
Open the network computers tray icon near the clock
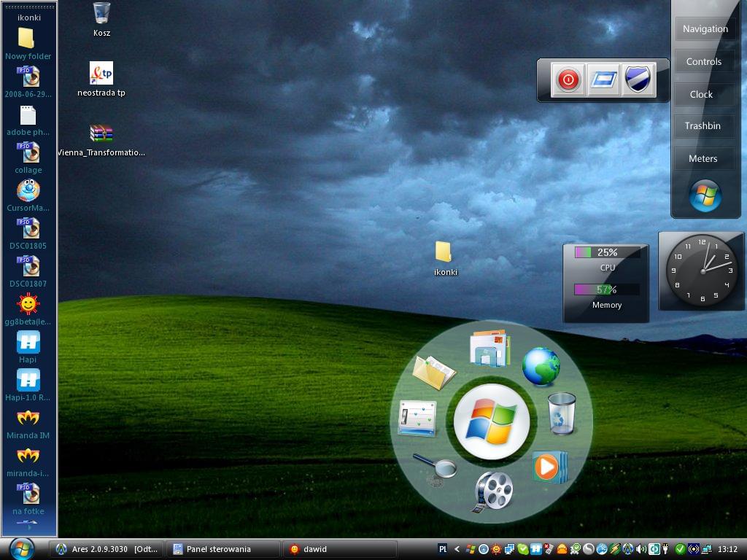[707, 549]
